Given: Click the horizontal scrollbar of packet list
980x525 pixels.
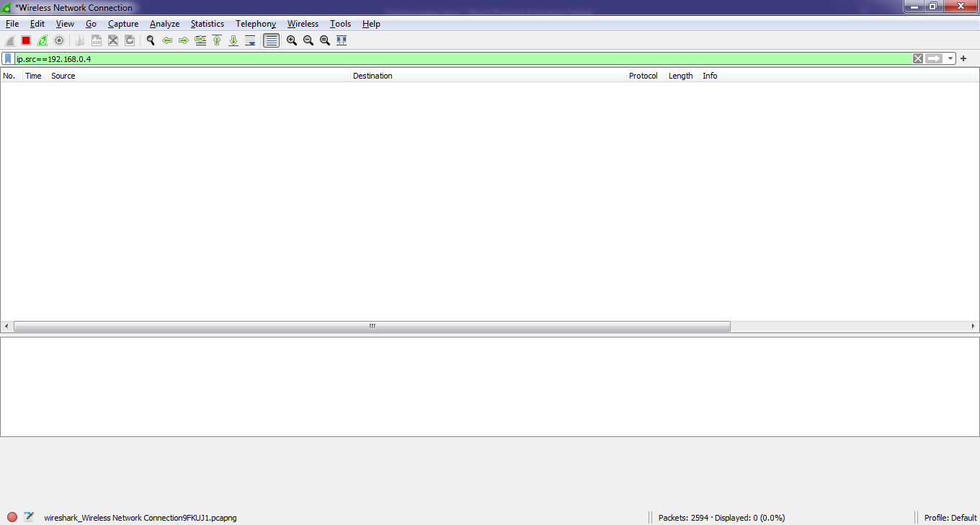Looking at the screenshot, I should click(x=372, y=327).
